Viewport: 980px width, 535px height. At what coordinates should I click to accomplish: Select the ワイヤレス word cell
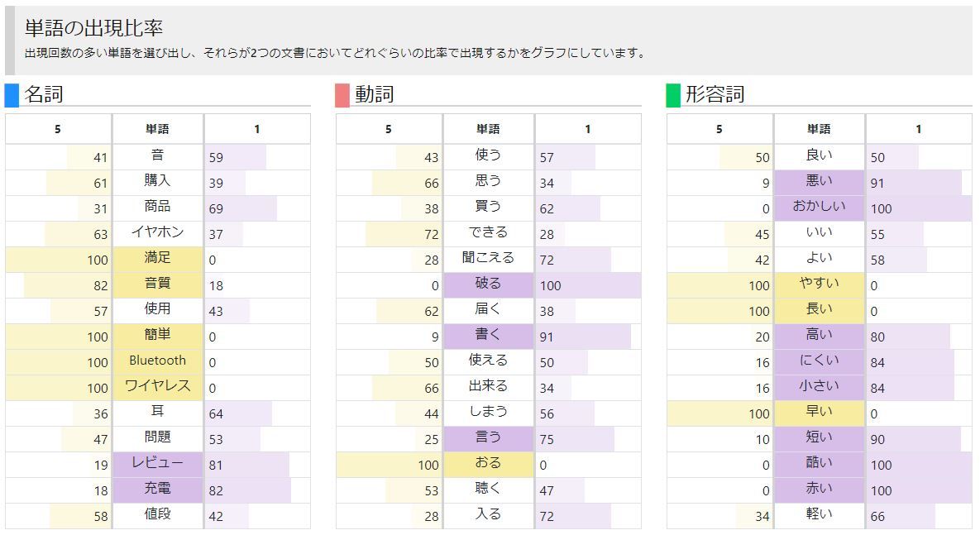coord(157,386)
